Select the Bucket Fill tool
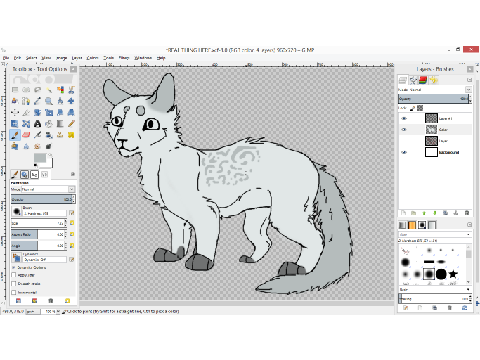480x360 pixels. coord(49,124)
